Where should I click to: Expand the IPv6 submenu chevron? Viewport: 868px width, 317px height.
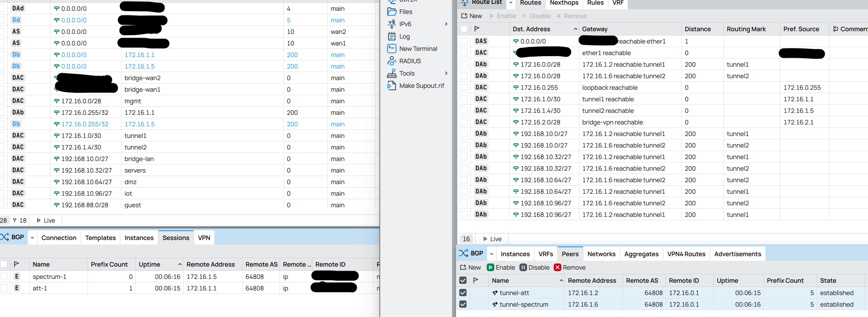446,24
